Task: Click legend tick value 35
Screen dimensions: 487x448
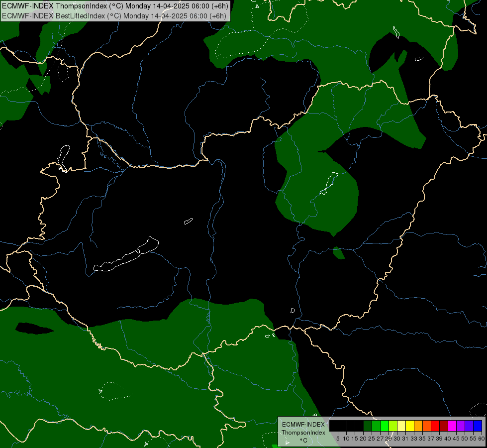Action: 422,439
